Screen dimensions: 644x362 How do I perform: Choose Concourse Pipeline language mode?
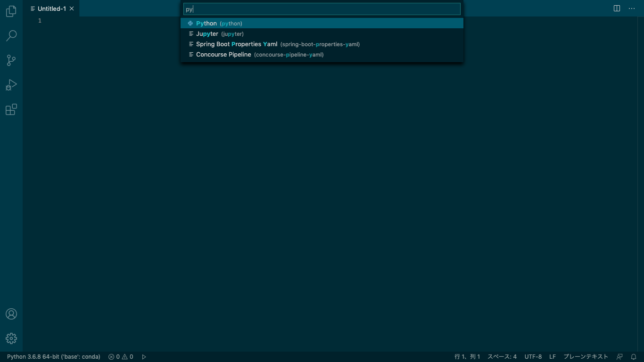[322, 54]
